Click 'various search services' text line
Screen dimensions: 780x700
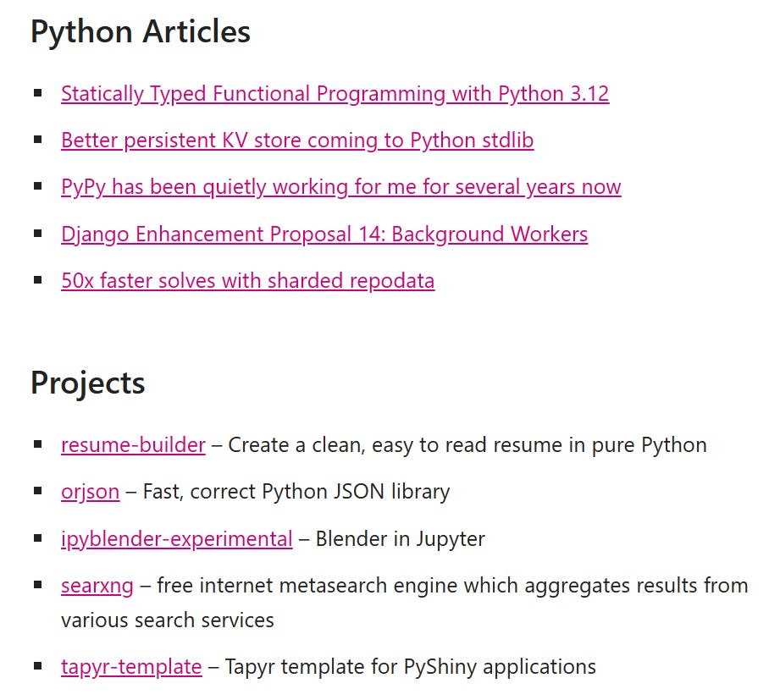coord(168,620)
